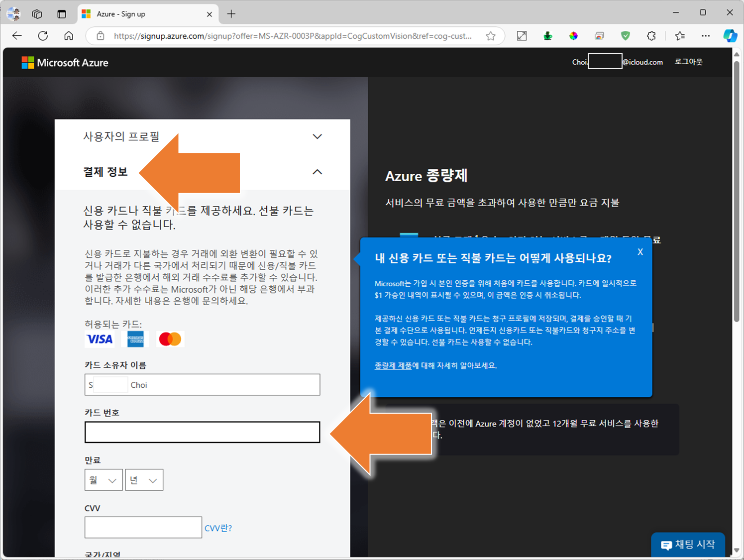The image size is (744, 560).
Task: Open the screenshot extension icon in the address bar
Action: pos(522,36)
